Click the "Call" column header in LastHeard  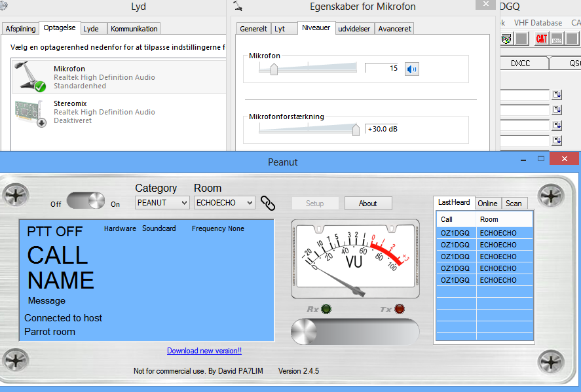pyautogui.click(x=456, y=219)
